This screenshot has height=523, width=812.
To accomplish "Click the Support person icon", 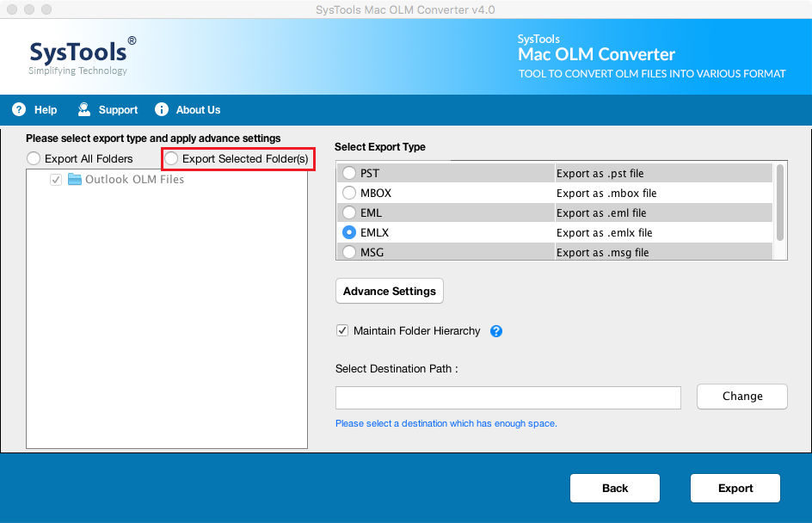I will 84,109.
